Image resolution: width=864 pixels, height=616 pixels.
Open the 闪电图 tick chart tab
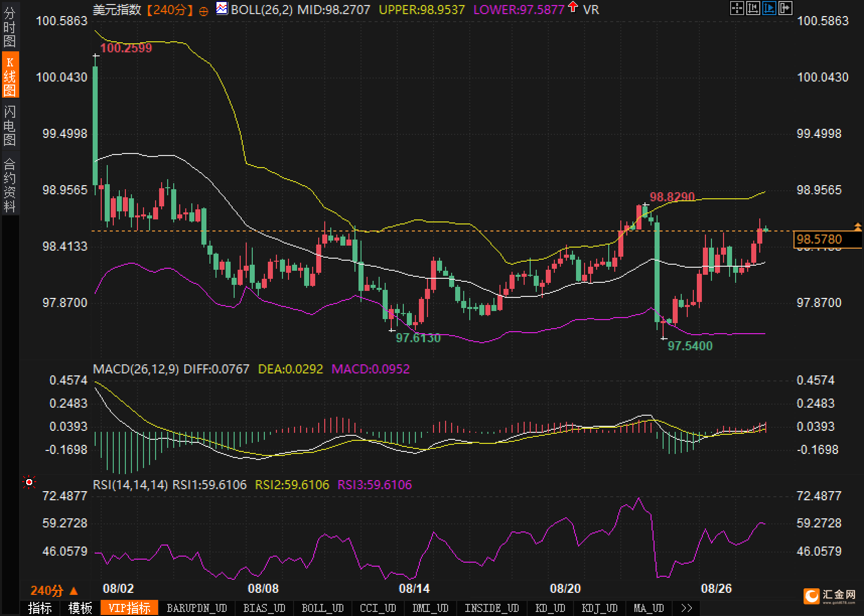[x=10, y=125]
